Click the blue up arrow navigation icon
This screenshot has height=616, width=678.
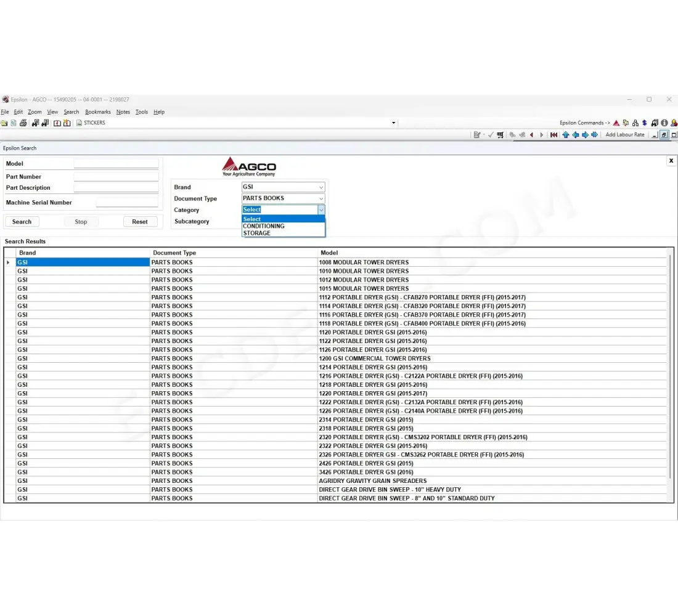point(566,135)
